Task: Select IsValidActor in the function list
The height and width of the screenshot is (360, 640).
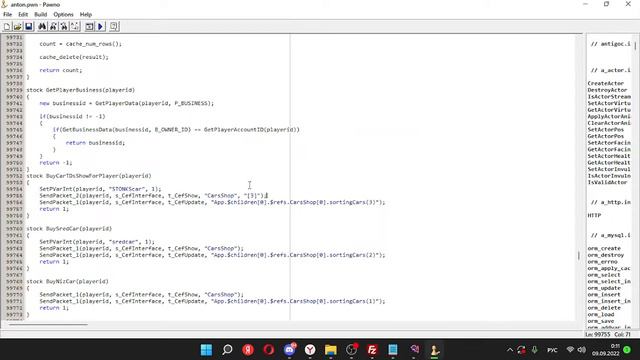Action: click(607, 182)
